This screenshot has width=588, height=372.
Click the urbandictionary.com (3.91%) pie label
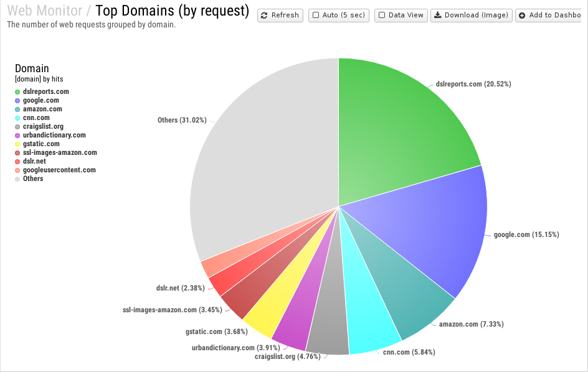pyautogui.click(x=236, y=348)
